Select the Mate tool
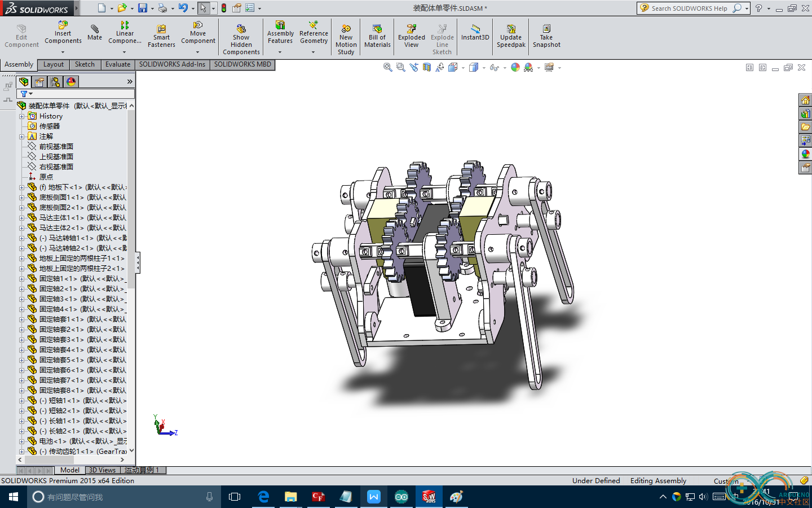The image size is (812, 508). click(95, 33)
